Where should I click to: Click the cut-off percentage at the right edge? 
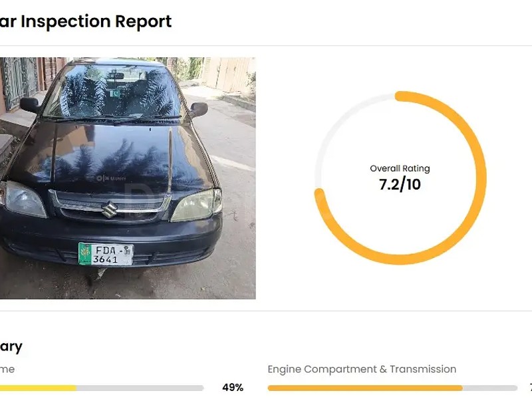tap(529, 387)
